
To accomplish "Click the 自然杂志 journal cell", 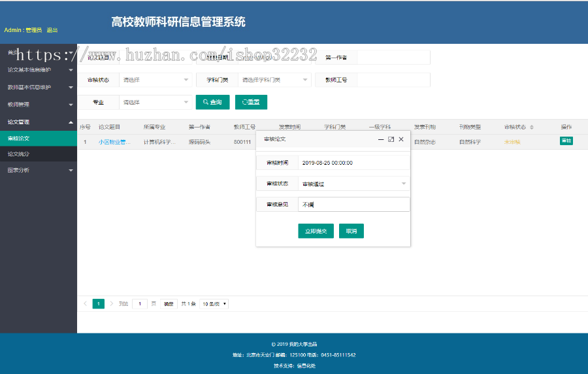I will [x=425, y=142].
